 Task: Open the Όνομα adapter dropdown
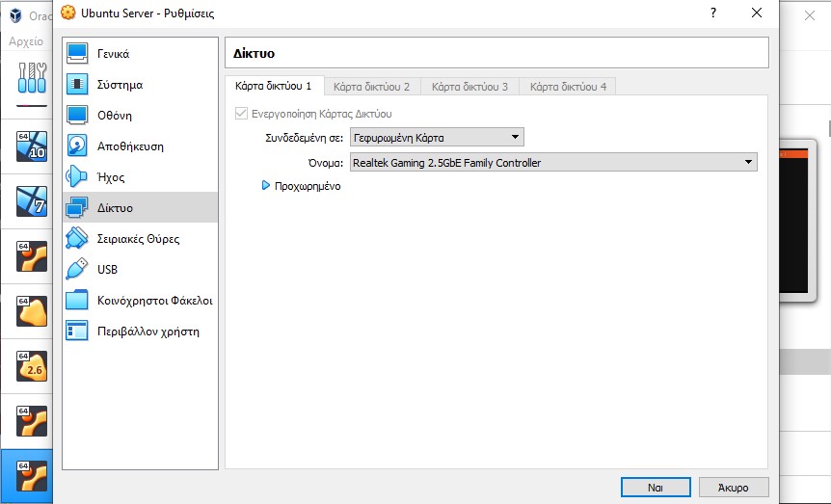(x=553, y=162)
